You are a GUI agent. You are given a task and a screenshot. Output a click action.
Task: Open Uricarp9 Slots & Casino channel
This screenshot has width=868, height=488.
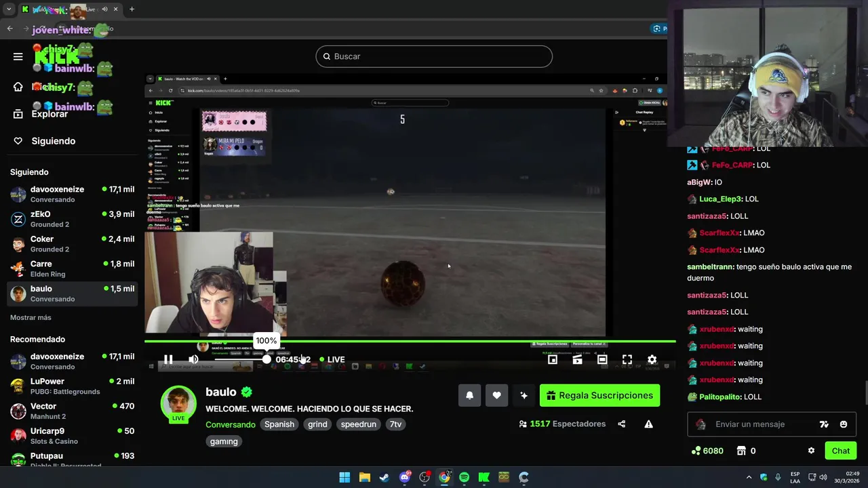click(72, 436)
